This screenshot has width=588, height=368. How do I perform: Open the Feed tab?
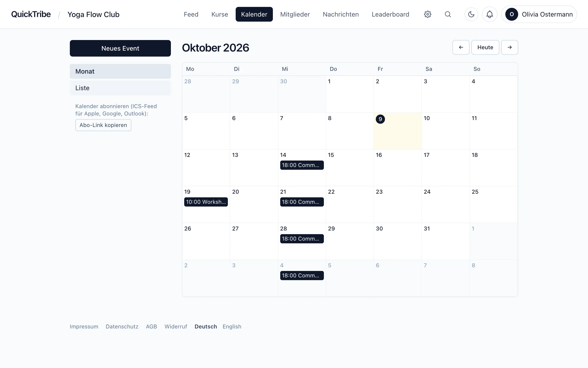(191, 14)
